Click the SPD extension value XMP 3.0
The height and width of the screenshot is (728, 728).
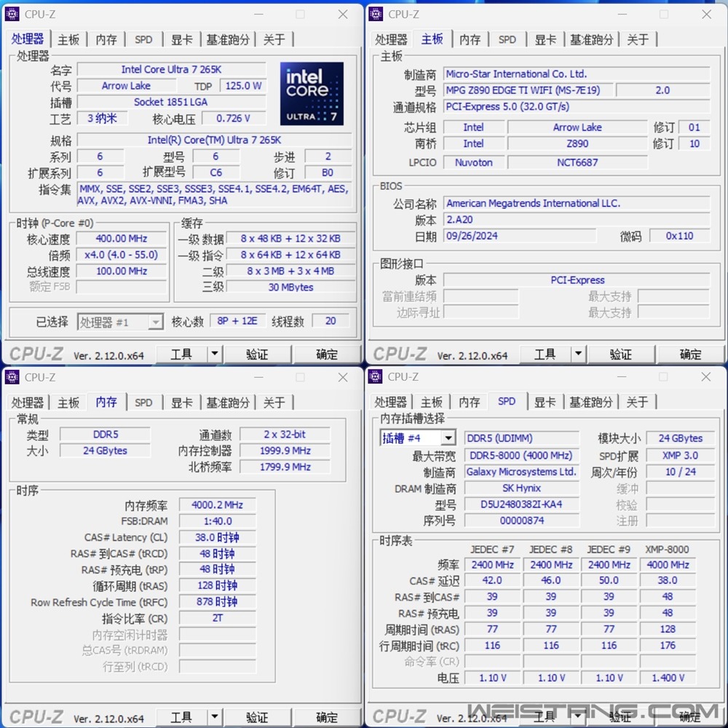[680, 456]
